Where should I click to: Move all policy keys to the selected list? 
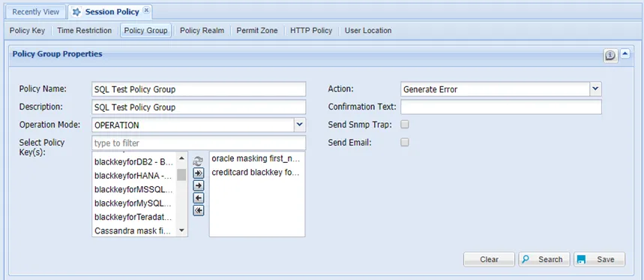click(199, 173)
